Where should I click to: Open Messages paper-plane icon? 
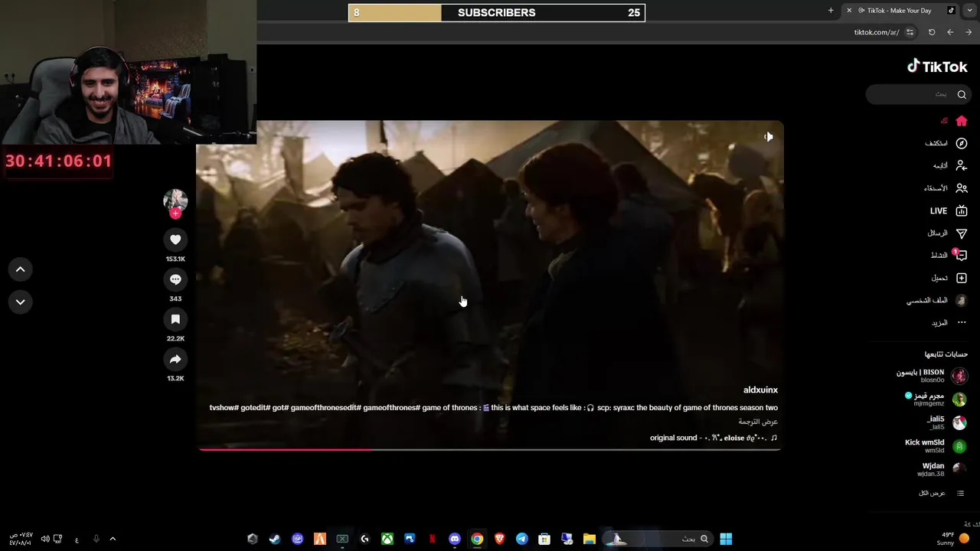pos(962,233)
